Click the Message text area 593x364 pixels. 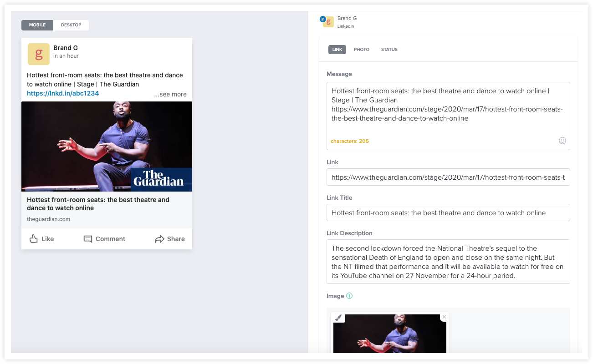pos(448,116)
